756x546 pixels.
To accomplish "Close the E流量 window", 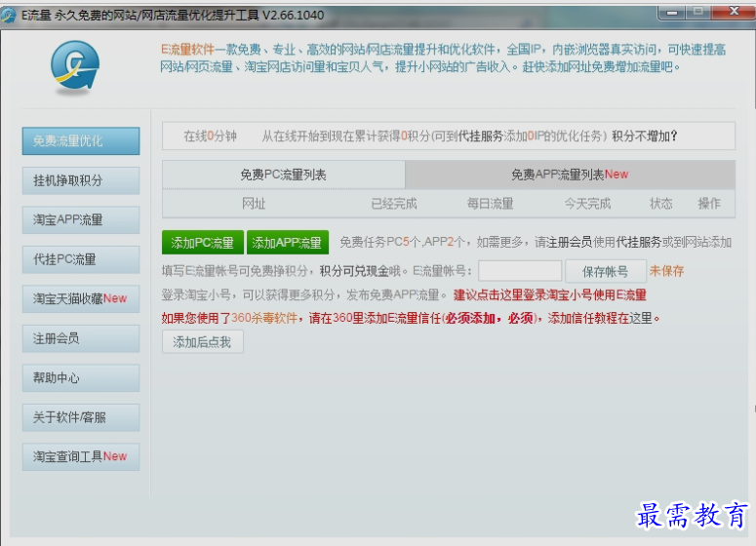I will tap(734, 12).
